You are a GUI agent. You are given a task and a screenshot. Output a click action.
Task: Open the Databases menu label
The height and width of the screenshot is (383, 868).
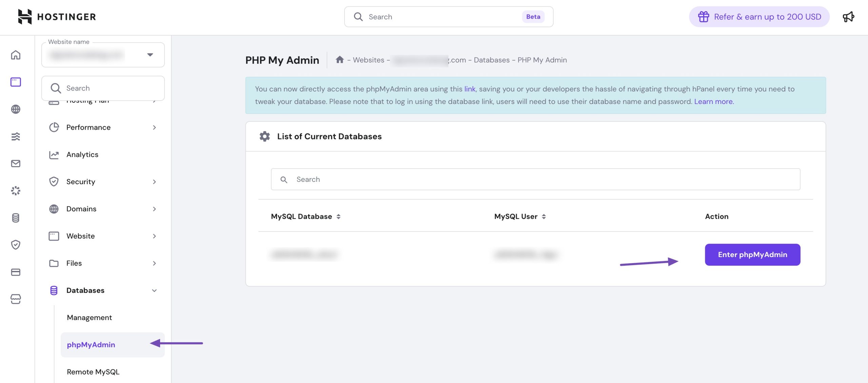pos(85,290)
